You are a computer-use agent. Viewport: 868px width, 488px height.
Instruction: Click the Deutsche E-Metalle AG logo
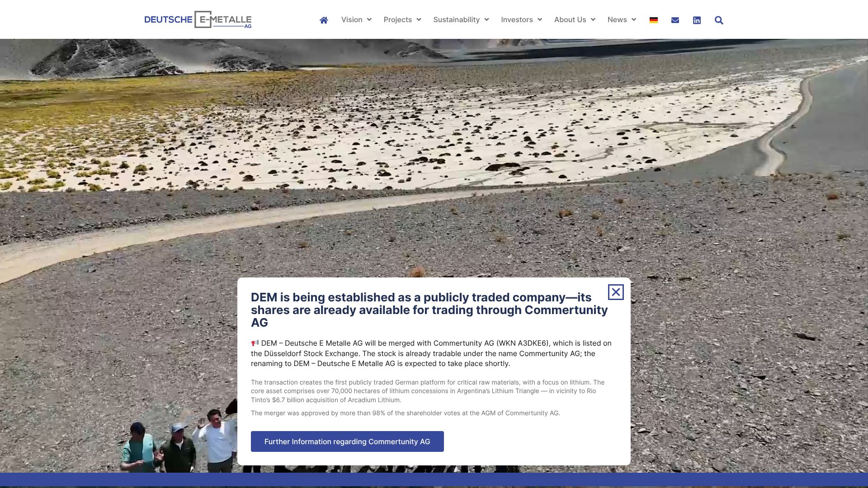tap(198, 19)
